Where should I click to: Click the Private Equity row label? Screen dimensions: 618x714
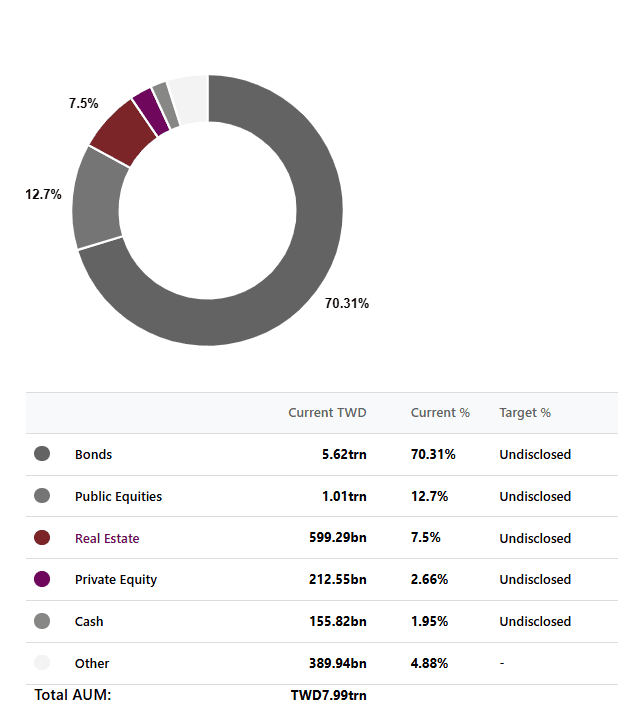[x=116, y=580]
